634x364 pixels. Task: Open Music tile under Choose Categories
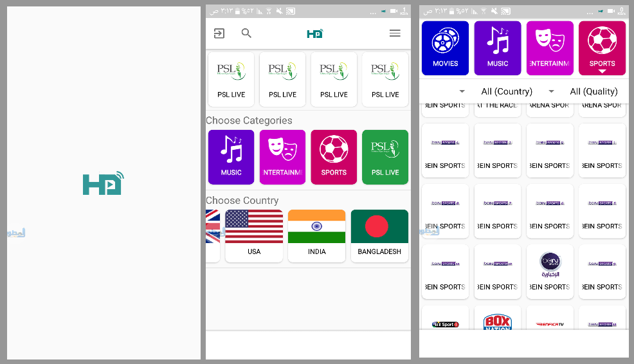point(231,157)
